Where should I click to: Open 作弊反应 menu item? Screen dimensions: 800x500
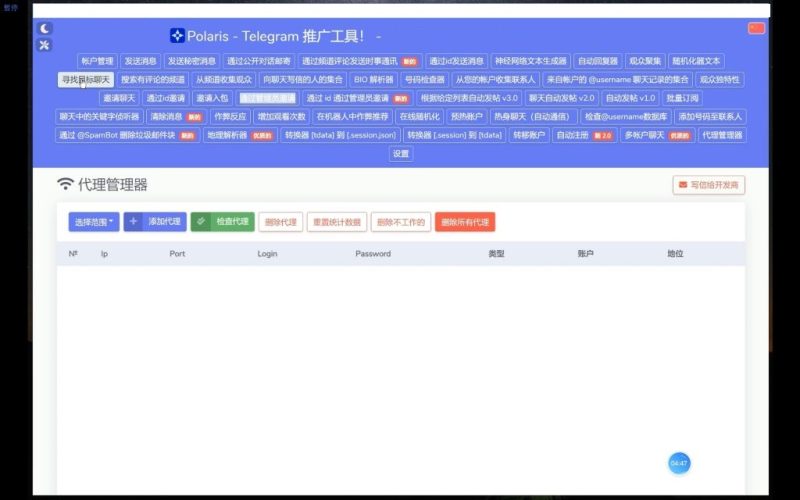(x=230, y=116)
